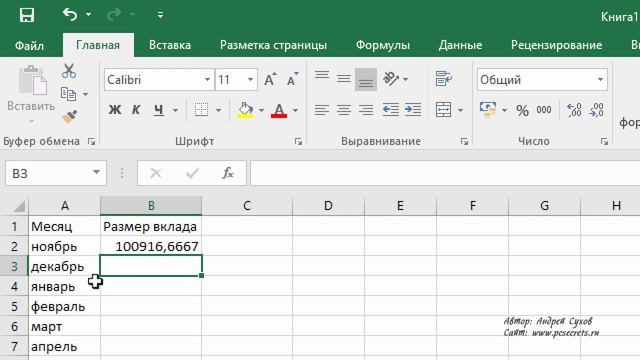
Task: Toggle underline Ч formatting
Action: click(x=159, y=110)
